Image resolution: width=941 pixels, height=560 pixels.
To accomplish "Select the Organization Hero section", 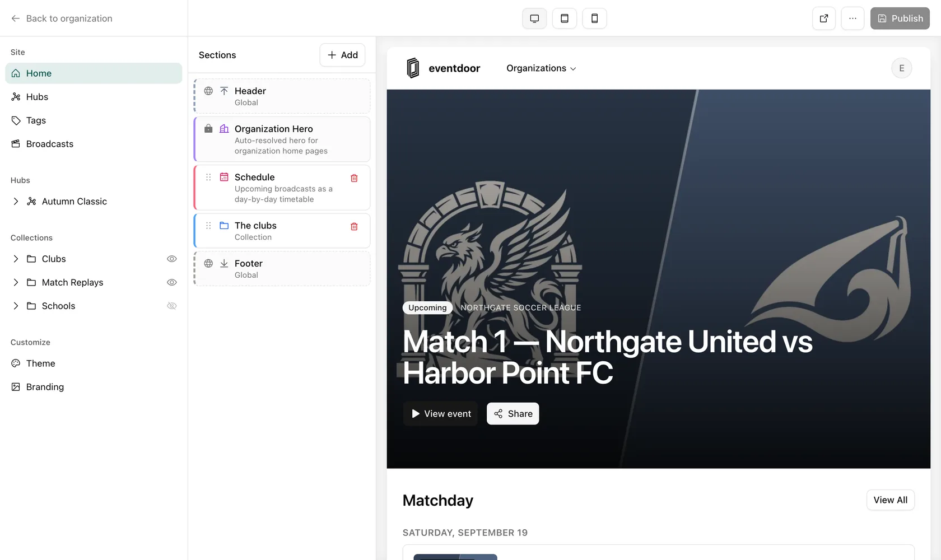I will [x=282, y=139].
